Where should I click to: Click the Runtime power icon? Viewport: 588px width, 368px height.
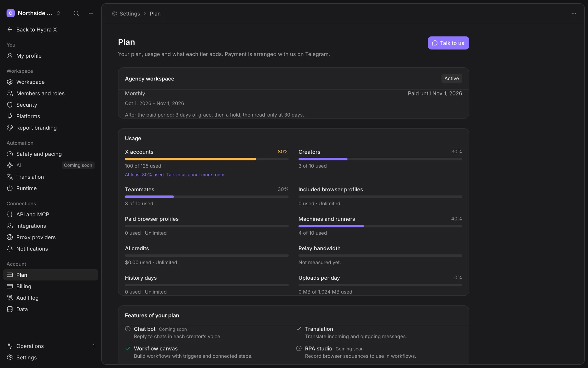[10, 188]
